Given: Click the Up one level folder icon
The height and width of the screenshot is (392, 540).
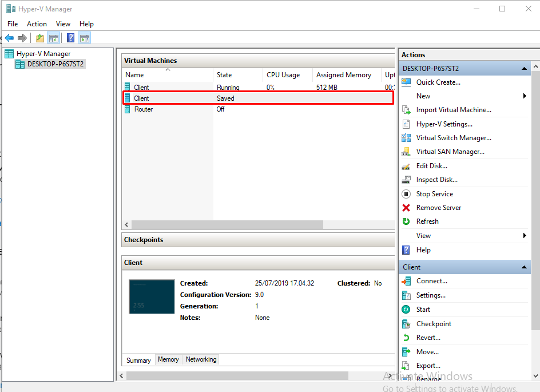Looking at the screenshot, I should pyautogui.click(x=40, y=38).
